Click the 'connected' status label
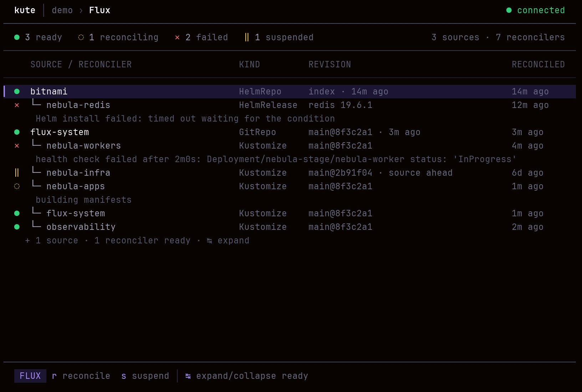582x392 pixels. pos(541,10)
